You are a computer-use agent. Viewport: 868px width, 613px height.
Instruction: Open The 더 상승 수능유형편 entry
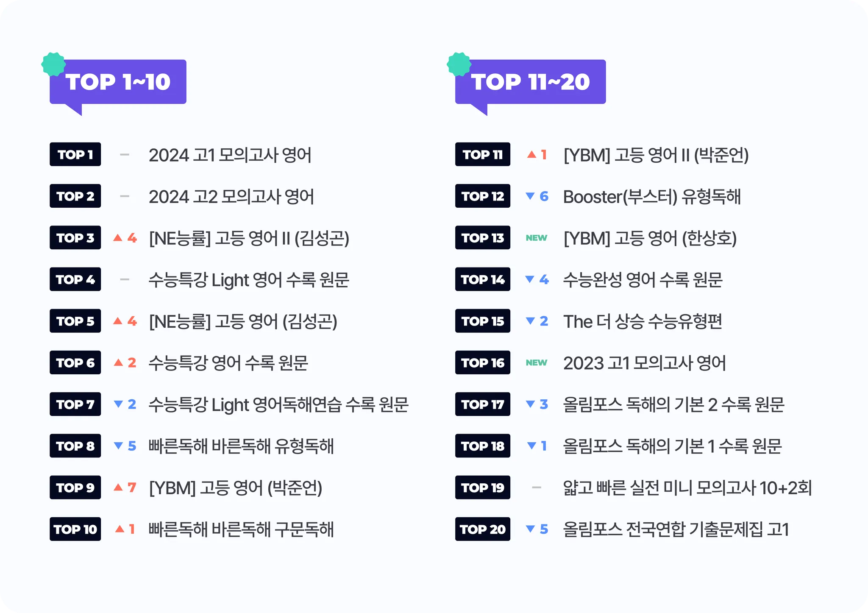tap(643, 321)
